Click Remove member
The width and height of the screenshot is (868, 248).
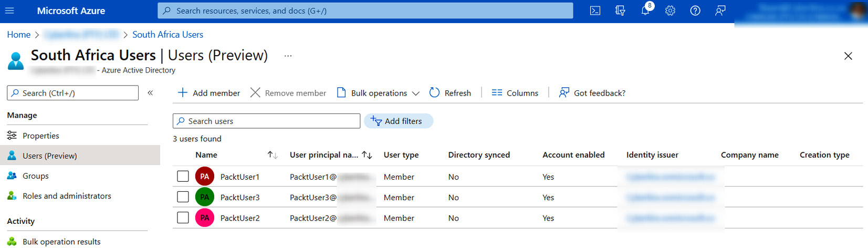(x=288, y=93)
